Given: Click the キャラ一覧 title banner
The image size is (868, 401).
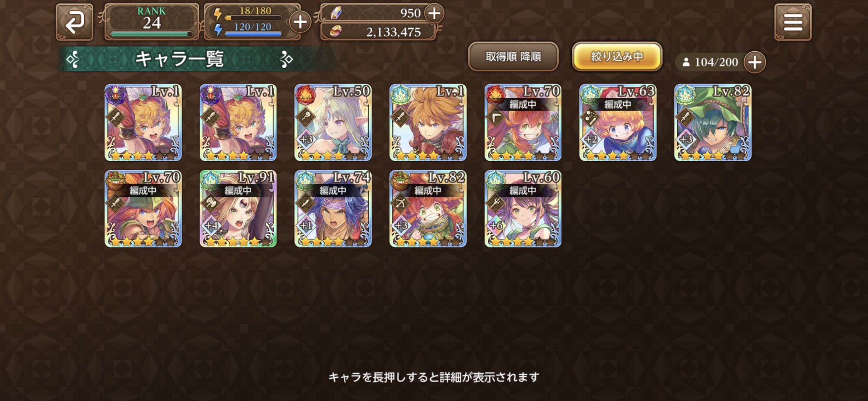Looking at the screenshot, I should tap(180, 59).
